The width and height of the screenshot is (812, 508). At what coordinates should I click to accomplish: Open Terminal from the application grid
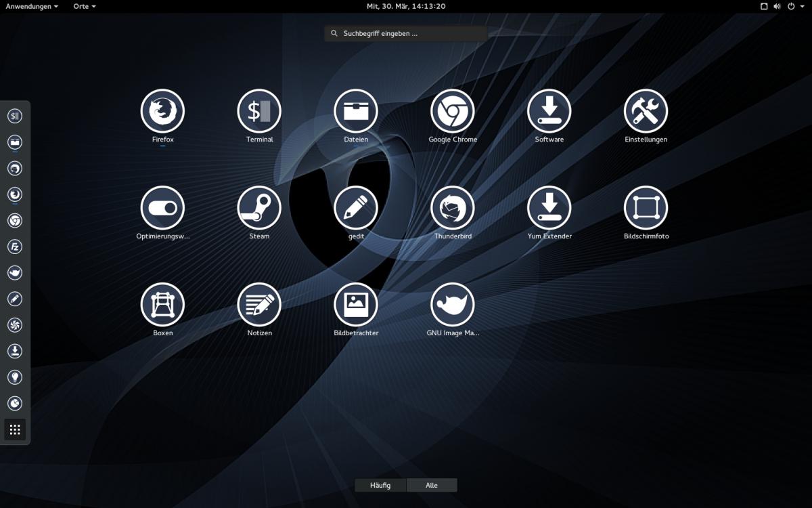260,111
